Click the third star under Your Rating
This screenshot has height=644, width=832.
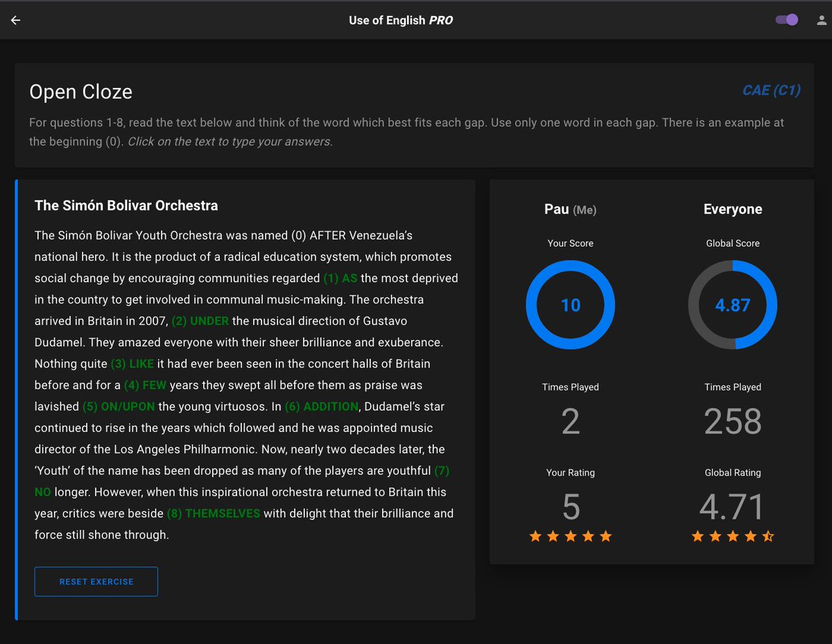point(571,536)
